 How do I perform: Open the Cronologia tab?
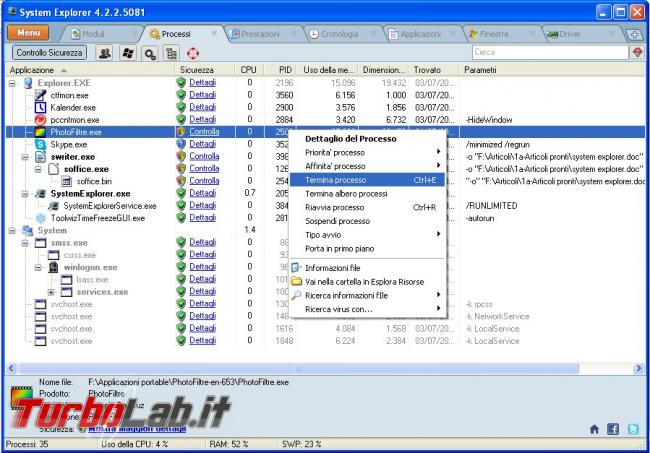[x=339, y=34]
